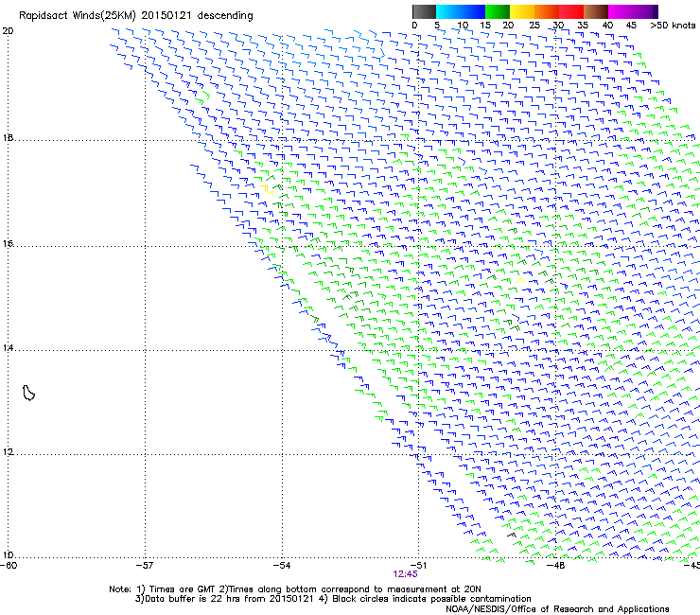Click the purple 12:45 time label
700x615 pixels.
tap(406, 574)
